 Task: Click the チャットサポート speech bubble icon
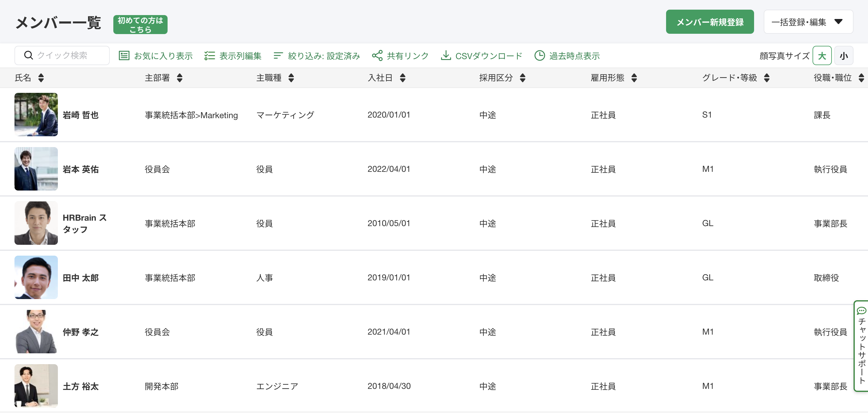point(861,311)
